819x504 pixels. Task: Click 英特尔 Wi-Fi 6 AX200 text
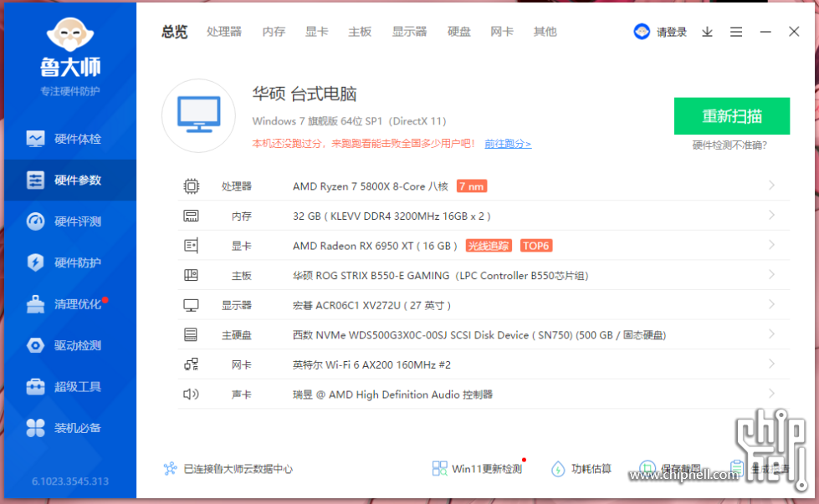coord(371,364)
